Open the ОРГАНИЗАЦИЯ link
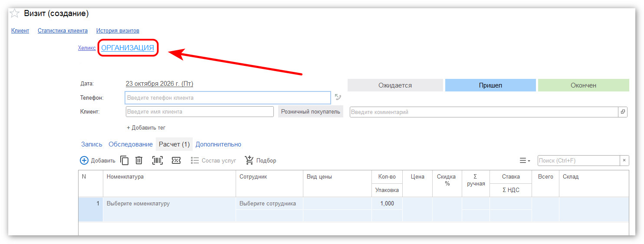Screen dimensions: 644x244 [x=128, y=48]
